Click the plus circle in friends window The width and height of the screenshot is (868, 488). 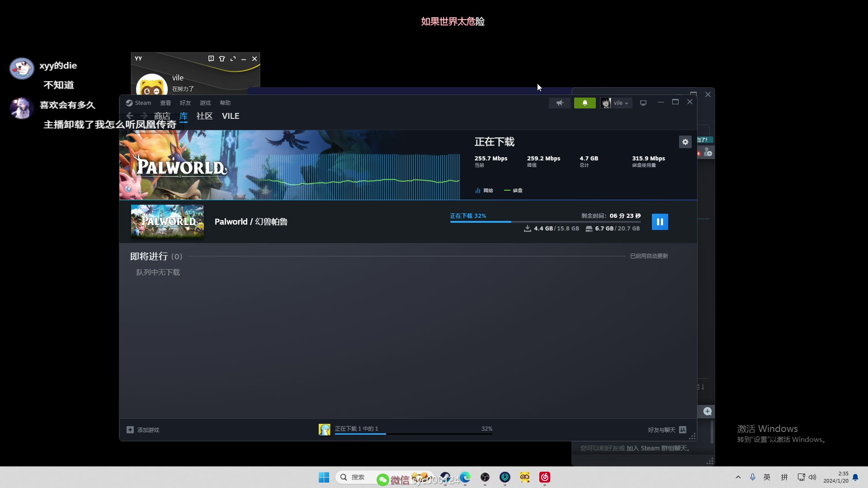pos(708,411)
